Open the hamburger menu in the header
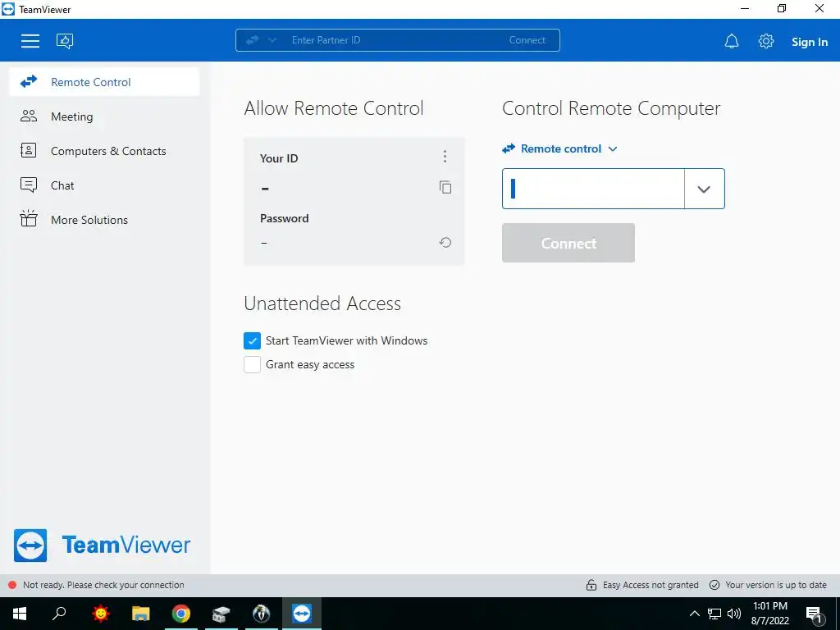Screen dimensions: 840x630 (30, 41)
